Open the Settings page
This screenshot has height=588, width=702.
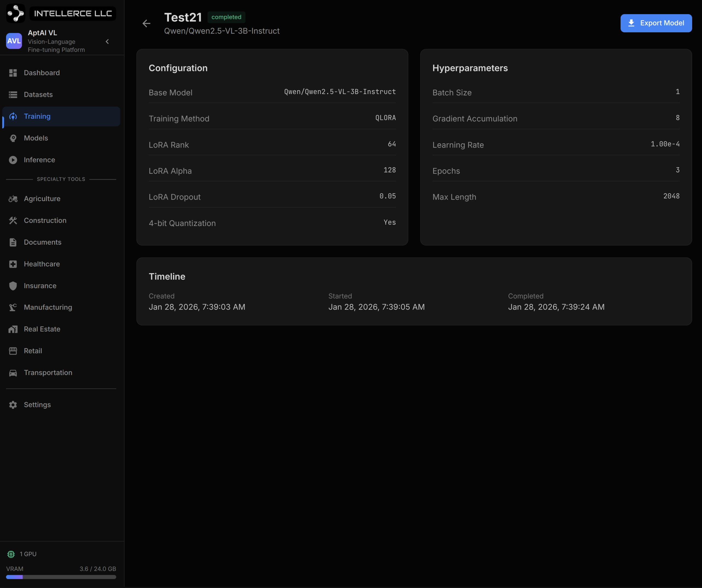(61, 405)
